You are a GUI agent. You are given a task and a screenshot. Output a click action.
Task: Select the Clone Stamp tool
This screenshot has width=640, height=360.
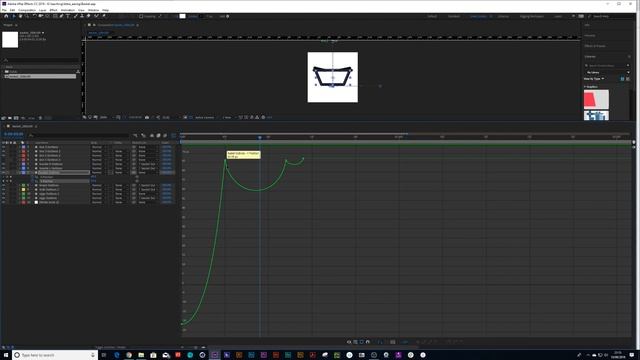coord(82,16)
